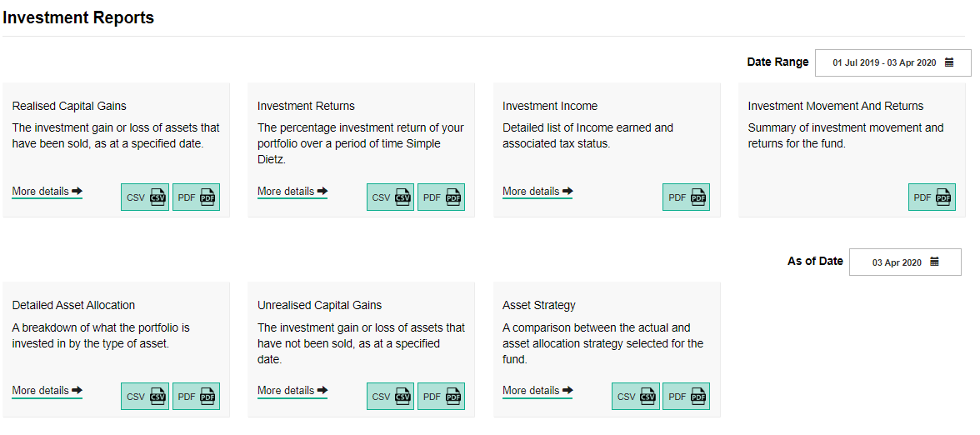Download Realised Capital Gains PDF report

(x=197, y=197)
